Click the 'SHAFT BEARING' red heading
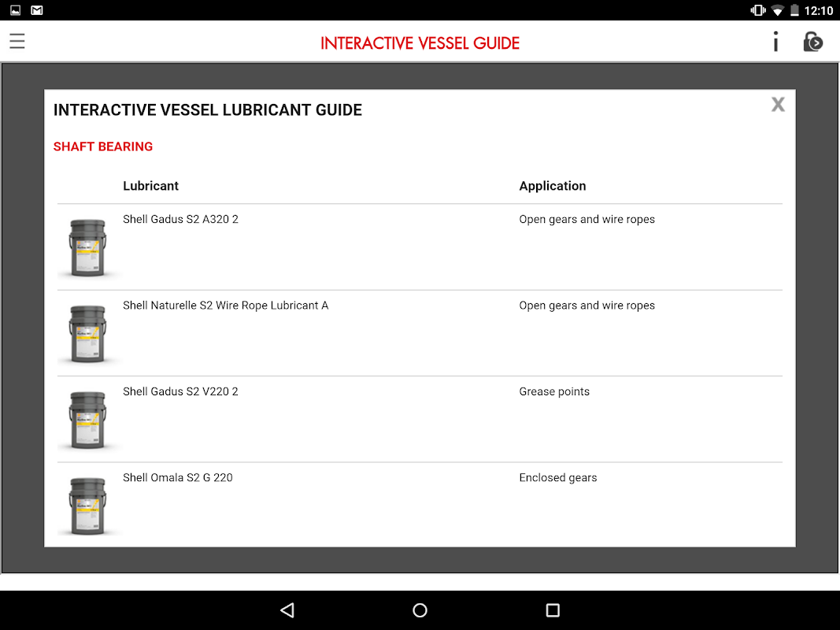This screenshot has width=840, height=630. (x=103, y=146)
